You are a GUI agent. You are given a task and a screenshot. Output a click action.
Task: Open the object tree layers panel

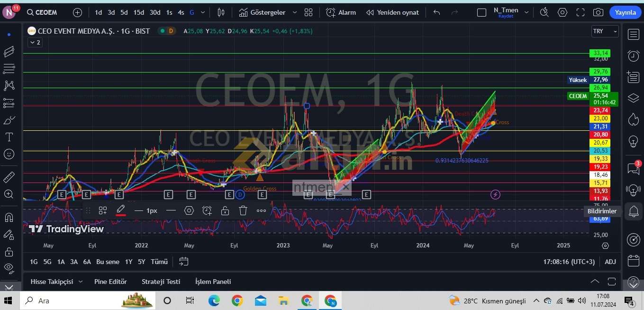point(634,98)
